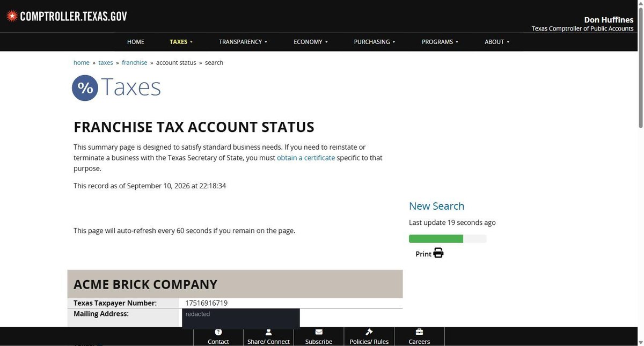Expand the TRANSPARENCY dropdown menu

(243, 42)
